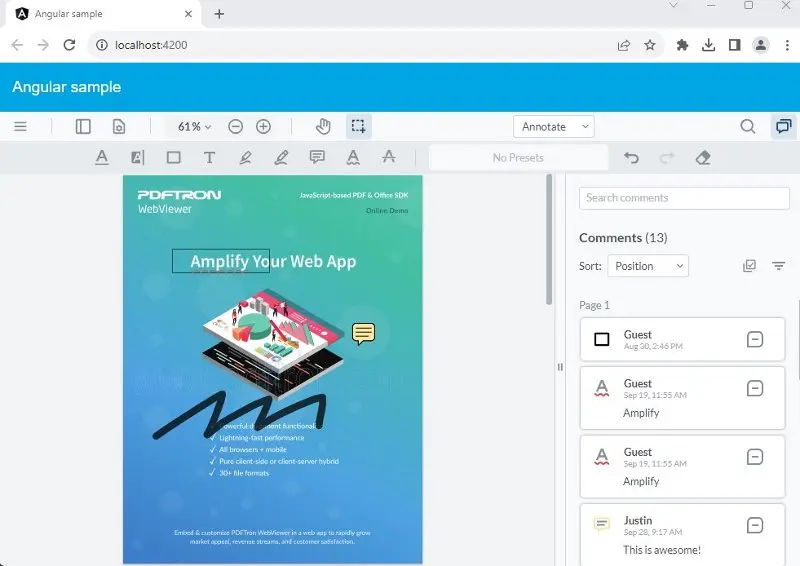Image resolution: width=800 pixels, height=566 pixels.
Task: Bookmark this page with the star
Action: (649, 45)
